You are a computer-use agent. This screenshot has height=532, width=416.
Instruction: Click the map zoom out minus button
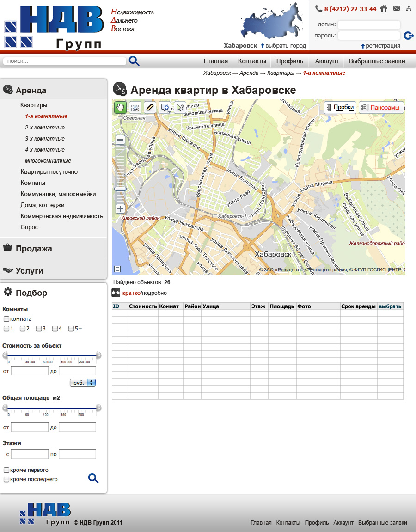click(x=120, y=140)
